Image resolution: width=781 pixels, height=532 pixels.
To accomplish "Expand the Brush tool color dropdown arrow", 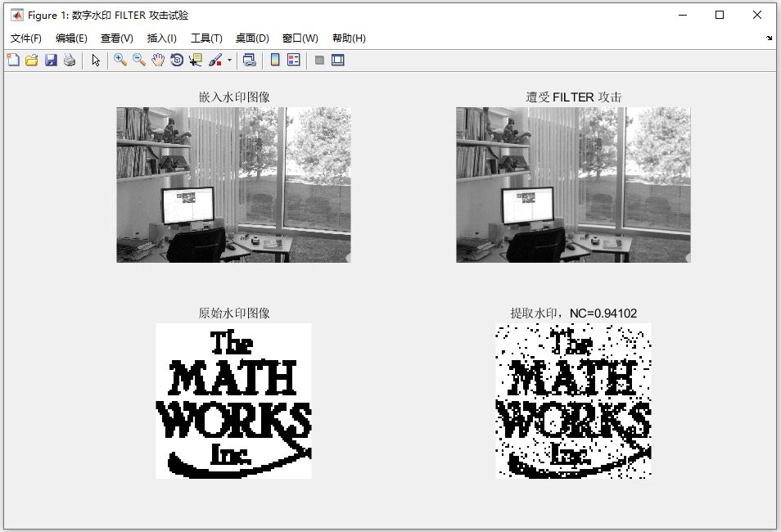I will pyautogui.click(x=229, y=61).
